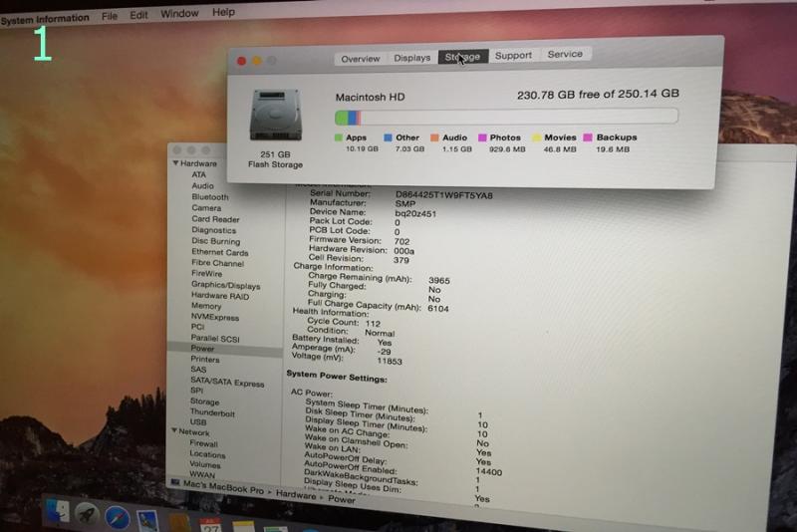797x532 pixels.
Task: Switch to the Service tab
Action: tap(565, 54)
